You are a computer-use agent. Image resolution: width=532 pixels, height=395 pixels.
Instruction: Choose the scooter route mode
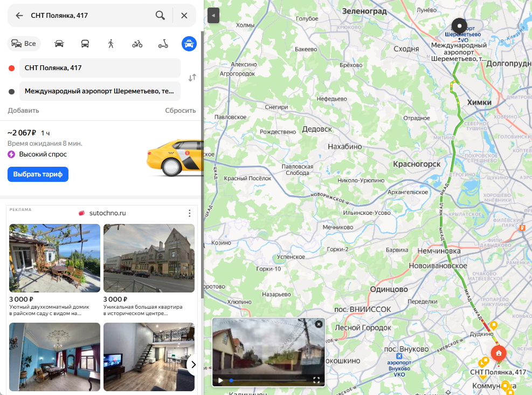click(163, 44)
